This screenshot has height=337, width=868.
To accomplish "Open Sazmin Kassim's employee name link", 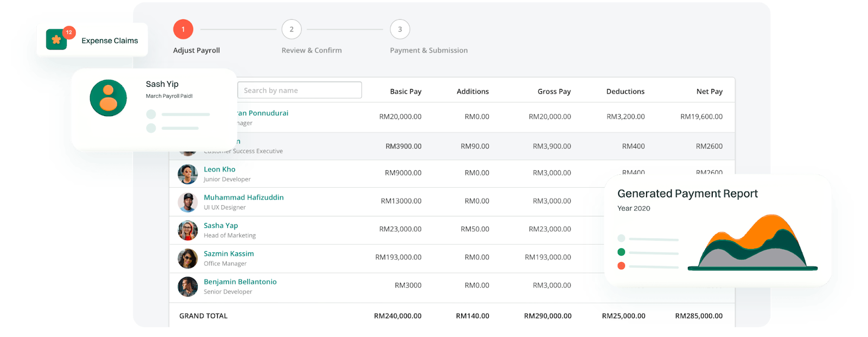I will pyautogui.click(x=229, y=253).
